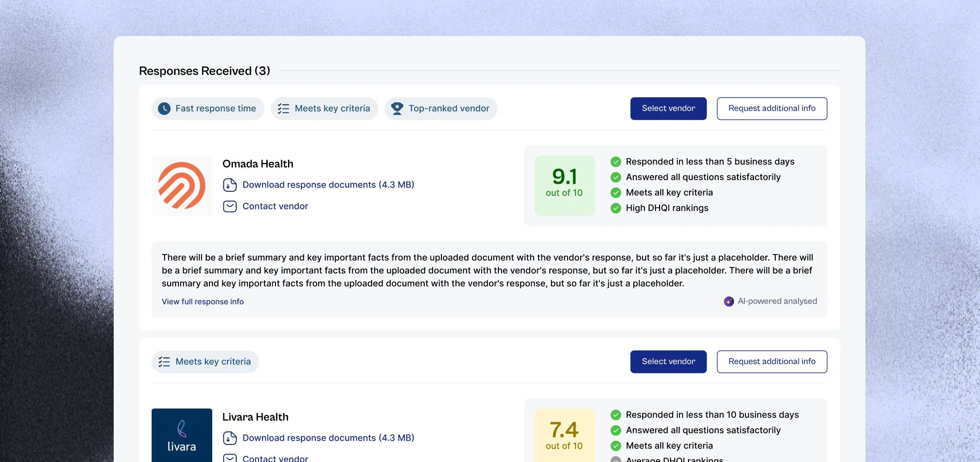Click Omada Health contact envelope icon
The width and height of the screenshot is (980, 462).
(x=230, y=207)
